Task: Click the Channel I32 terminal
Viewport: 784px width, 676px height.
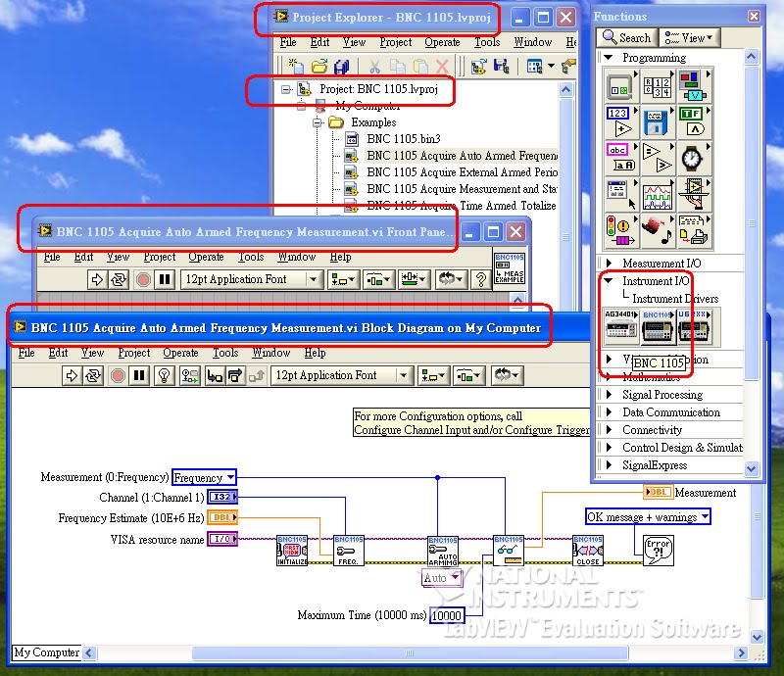Action: click(x=222, y=497)
